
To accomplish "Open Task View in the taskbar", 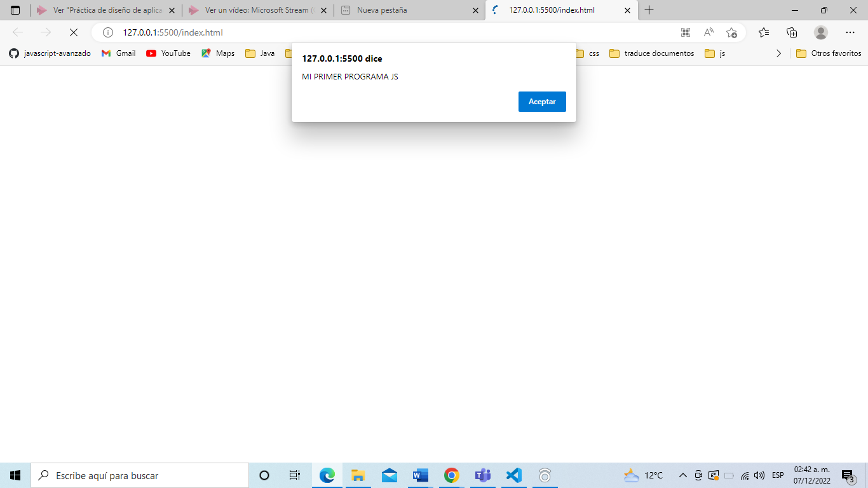I will (295, 475).
